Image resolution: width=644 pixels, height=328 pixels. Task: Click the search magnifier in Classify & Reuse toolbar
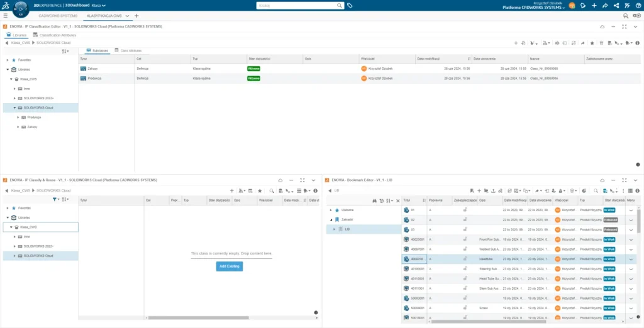tap(272, 191)
